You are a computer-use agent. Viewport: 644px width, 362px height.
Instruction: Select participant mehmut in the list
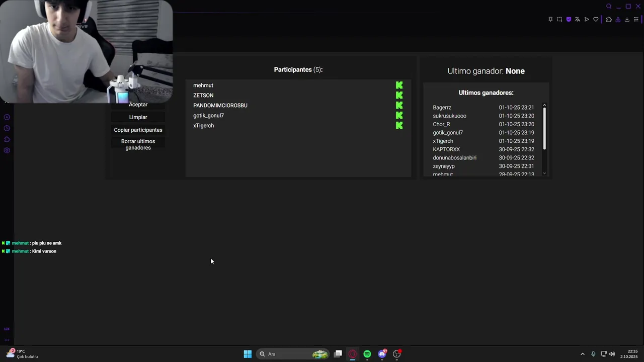tap(203, 85)
